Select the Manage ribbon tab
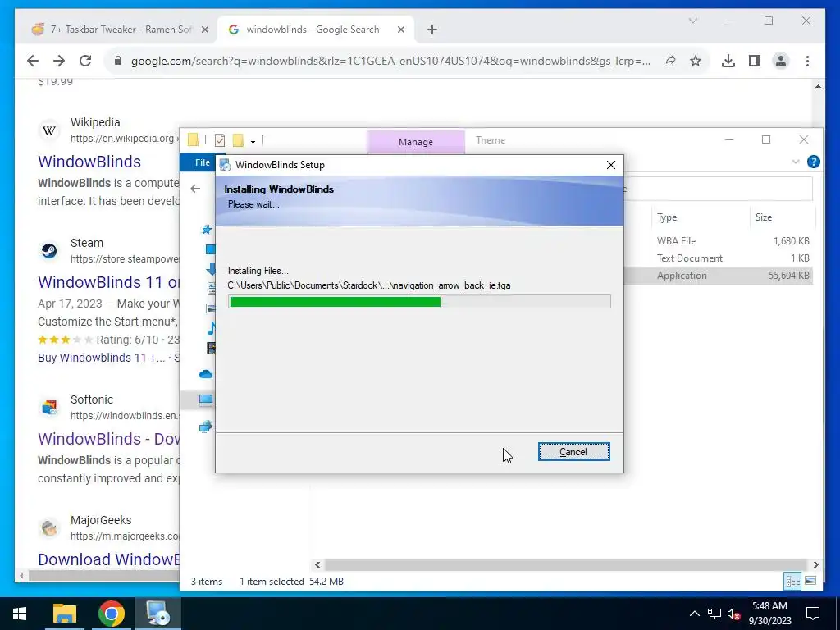Screen dimensions: 840x630 point(416,142)
